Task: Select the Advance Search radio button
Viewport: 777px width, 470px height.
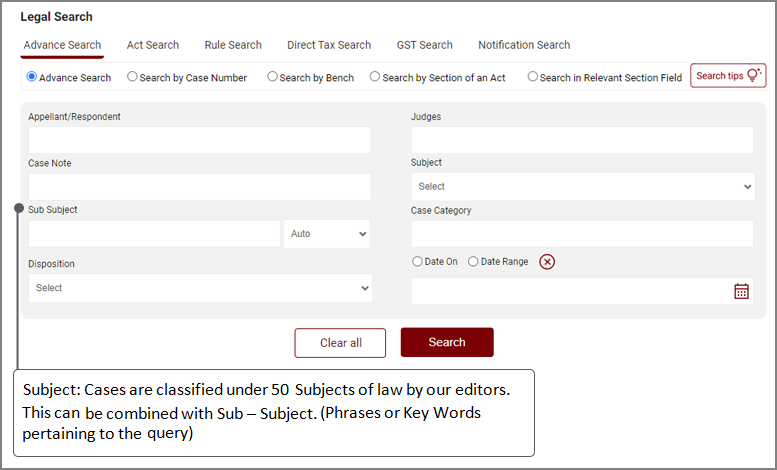Action: (x=32, y=77)
